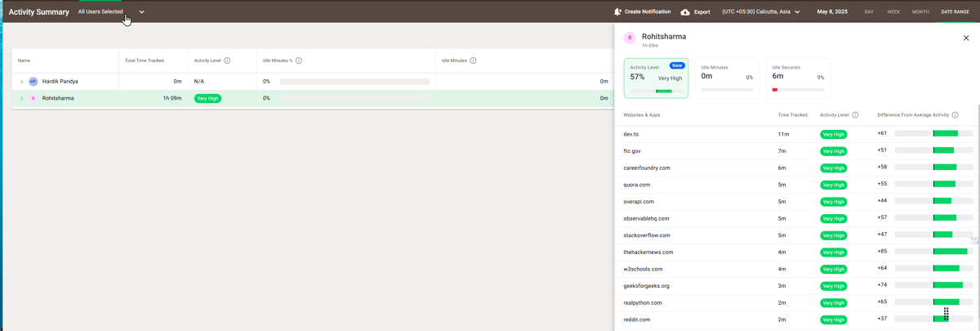The height and width of the screenshot is (331, 980).
Task: Click the Create Notification bell icon
Action: pyautogui.click(x=617, y=12)
